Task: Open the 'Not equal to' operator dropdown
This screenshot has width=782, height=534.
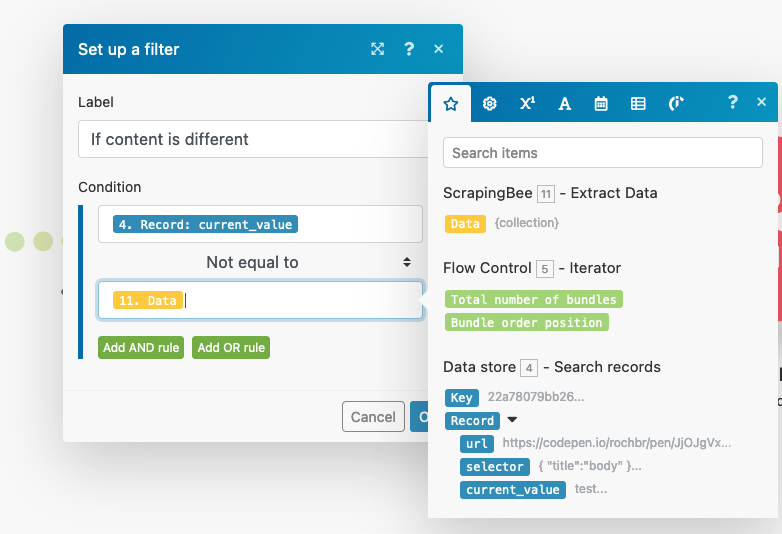Action: pyautogui.click(x=260, y=262)
